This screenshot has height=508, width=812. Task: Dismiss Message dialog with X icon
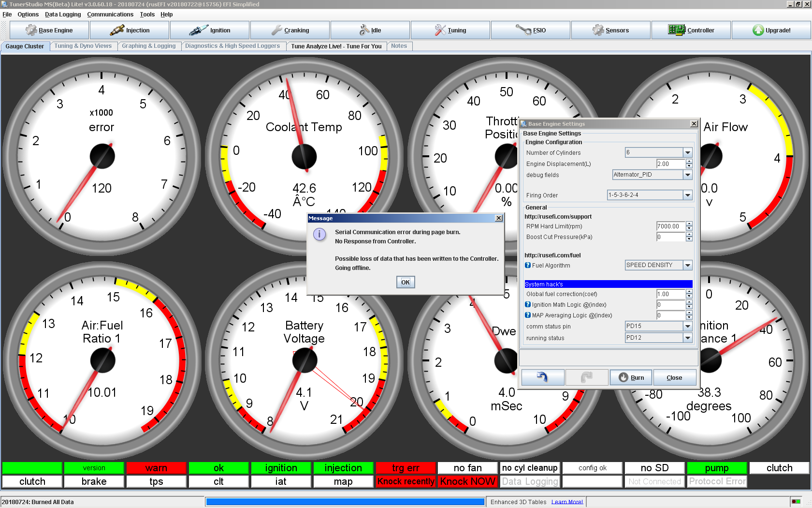(x=499, y=218)
